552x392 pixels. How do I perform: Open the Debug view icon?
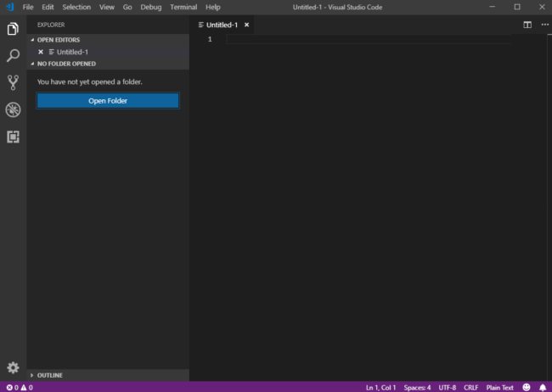coord(13,109)
